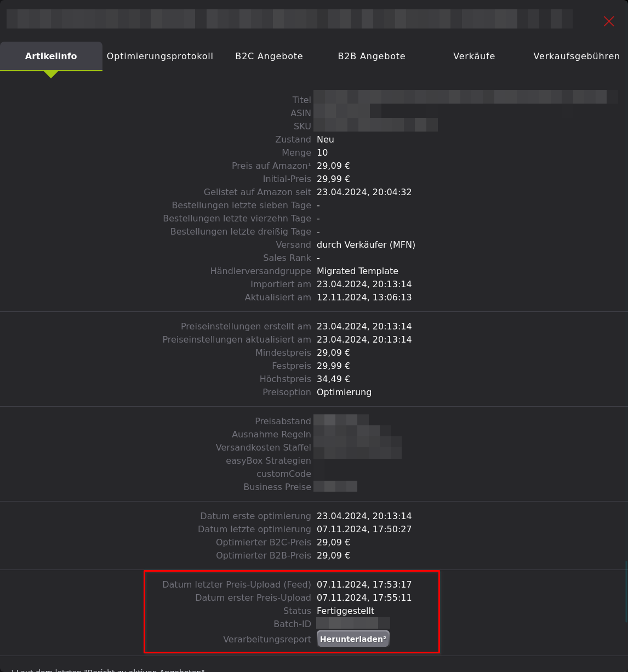Click the Initial-Preis value 29,99 €

[x=333, y=179]
